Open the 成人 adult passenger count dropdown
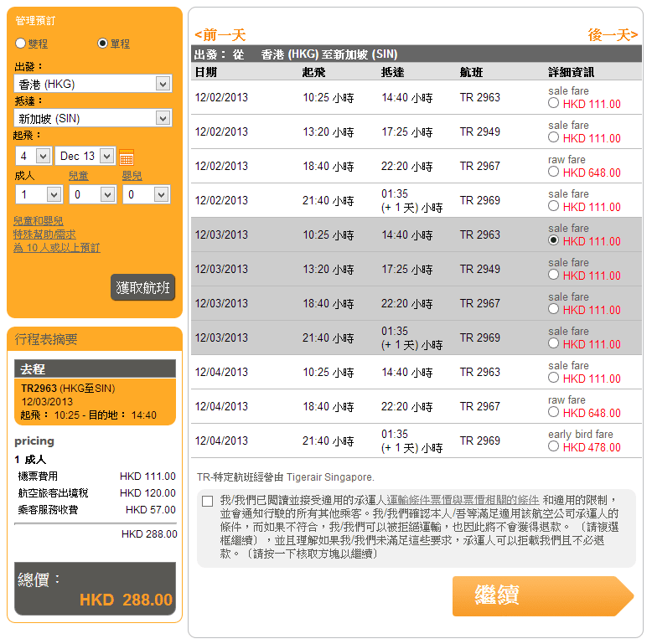652x644 pixels. point(39,194)
